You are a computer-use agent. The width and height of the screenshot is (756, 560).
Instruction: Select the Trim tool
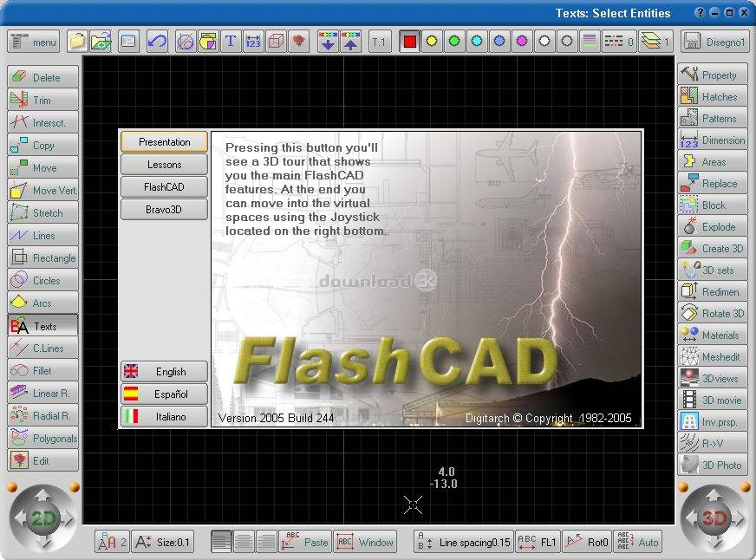42,100
